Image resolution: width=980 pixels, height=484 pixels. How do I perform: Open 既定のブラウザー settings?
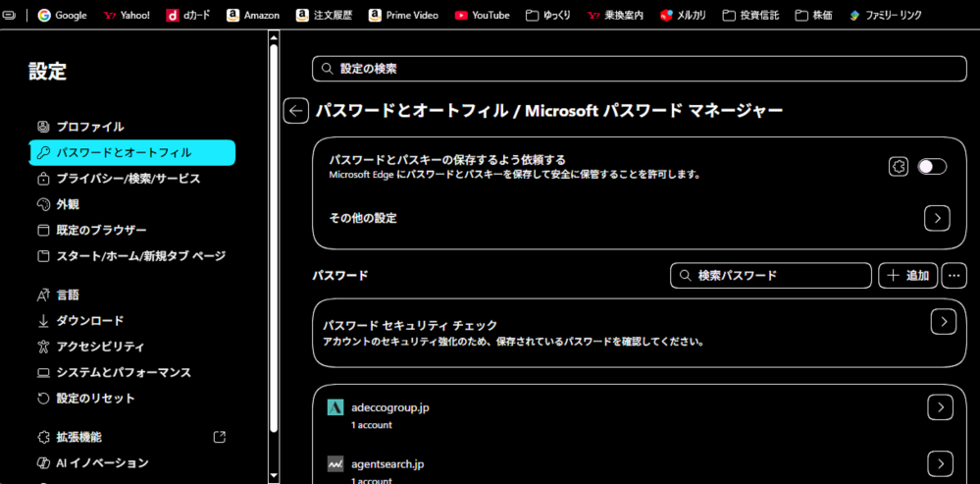click(x=131, y=230)
